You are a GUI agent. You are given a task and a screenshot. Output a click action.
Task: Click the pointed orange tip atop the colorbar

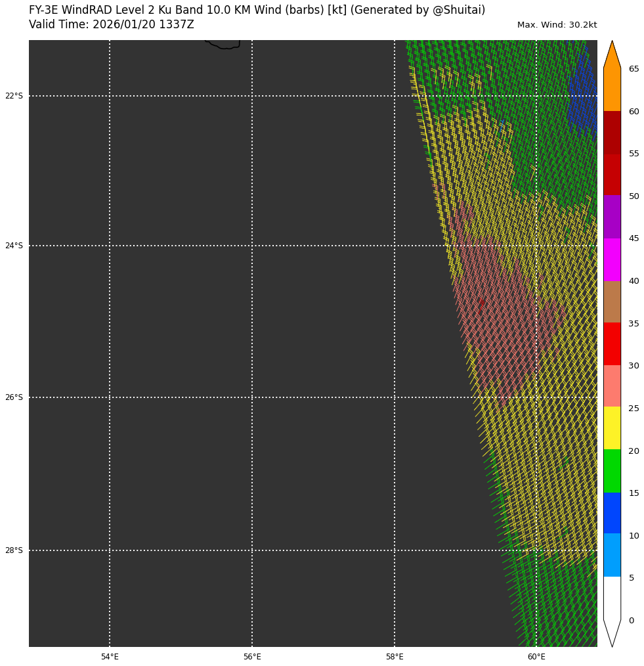pyautogui.click(x=612, y=54)
